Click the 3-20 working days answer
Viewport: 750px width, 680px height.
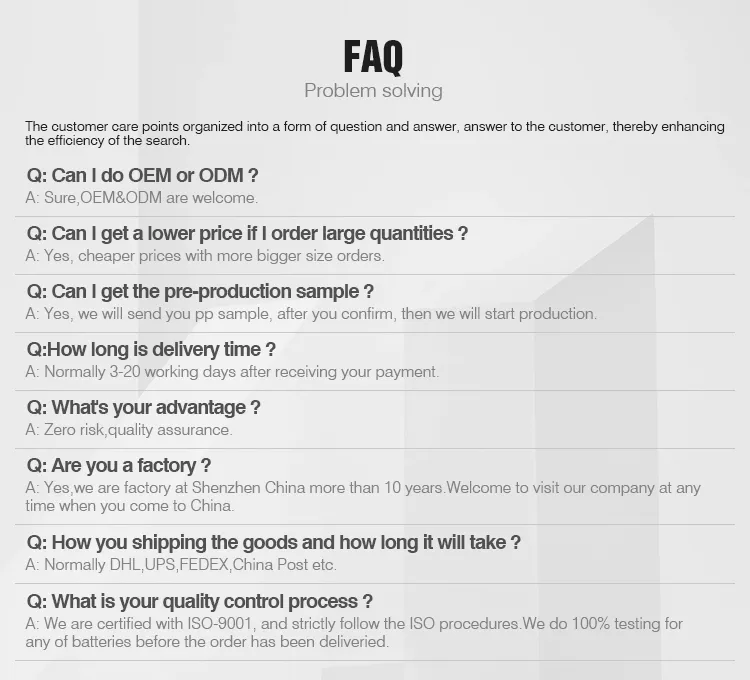click(232, 372)
